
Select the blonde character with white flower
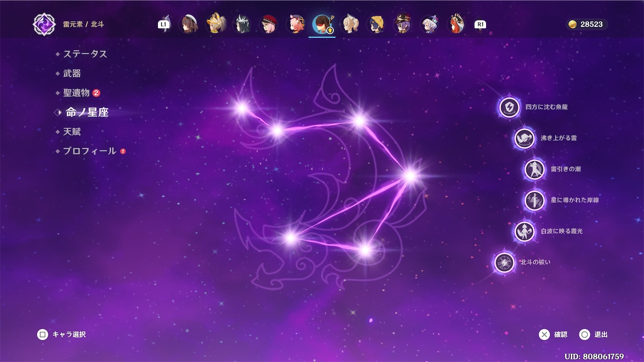pyautogui.click(x=349, y=24)
